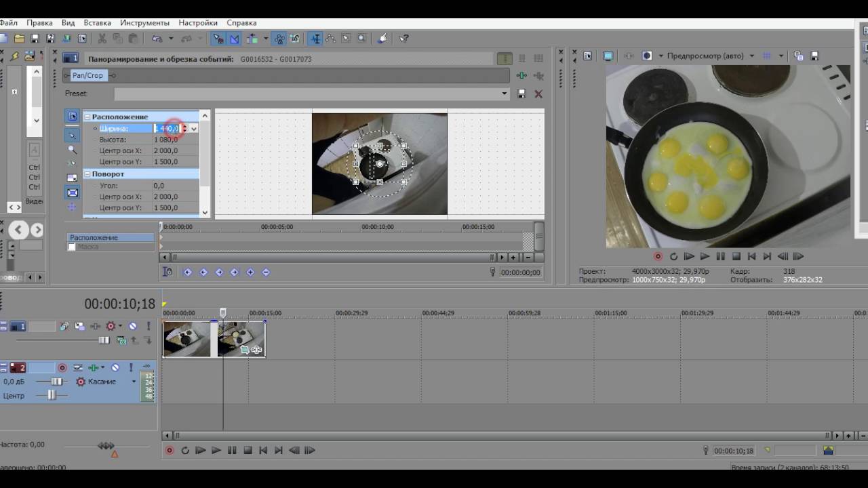Open the Вид menu

pyautogui.click(x=68, y=22)
